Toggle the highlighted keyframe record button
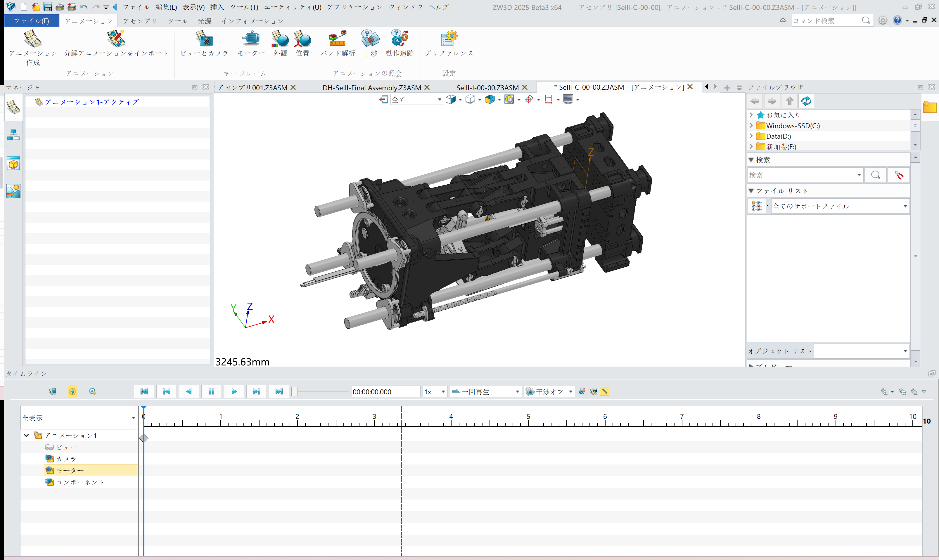 (x=72, y=391)
